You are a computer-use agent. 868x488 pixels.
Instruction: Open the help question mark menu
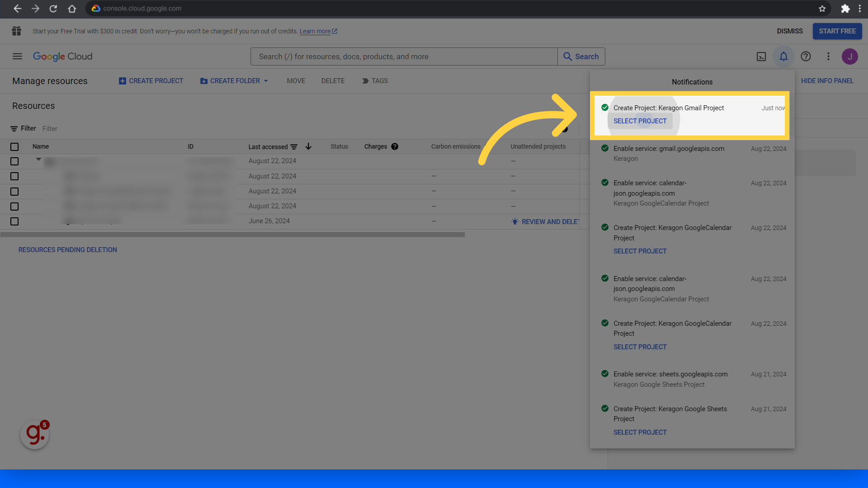tap(806, 56)
